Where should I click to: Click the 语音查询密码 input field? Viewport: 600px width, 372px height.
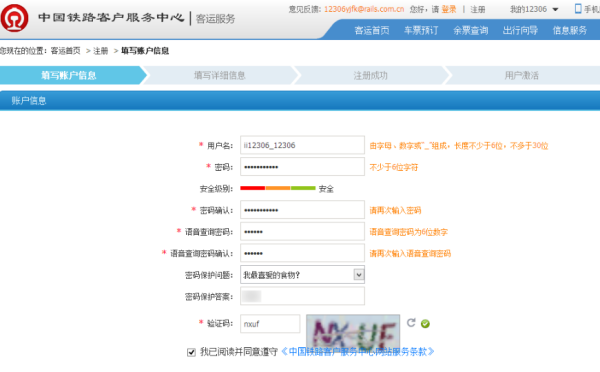[302, 231]
